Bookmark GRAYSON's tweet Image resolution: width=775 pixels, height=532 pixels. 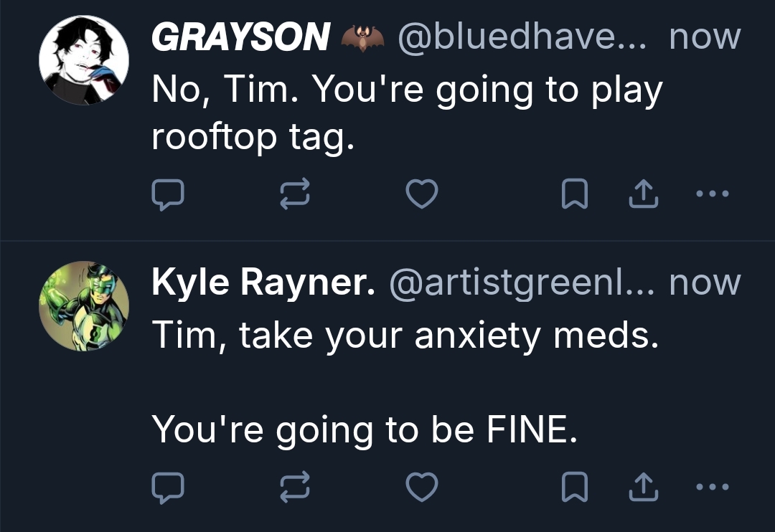574,194
